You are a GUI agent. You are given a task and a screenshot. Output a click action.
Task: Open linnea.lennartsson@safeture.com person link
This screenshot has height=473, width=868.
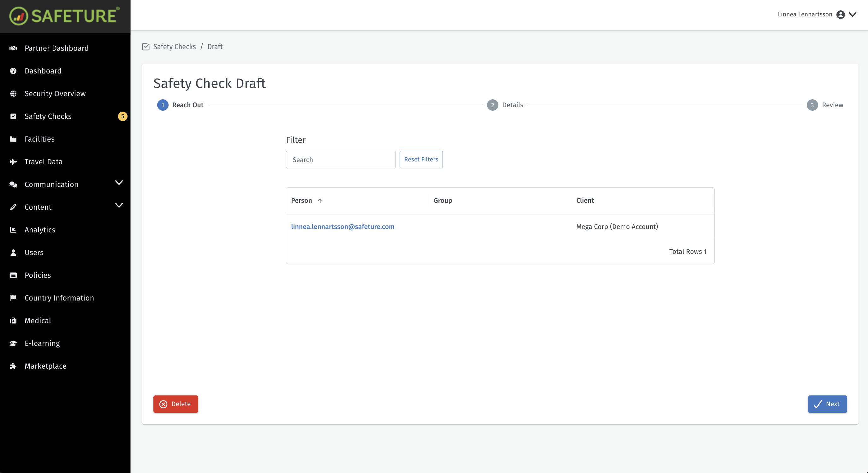[x=343, y=227]
